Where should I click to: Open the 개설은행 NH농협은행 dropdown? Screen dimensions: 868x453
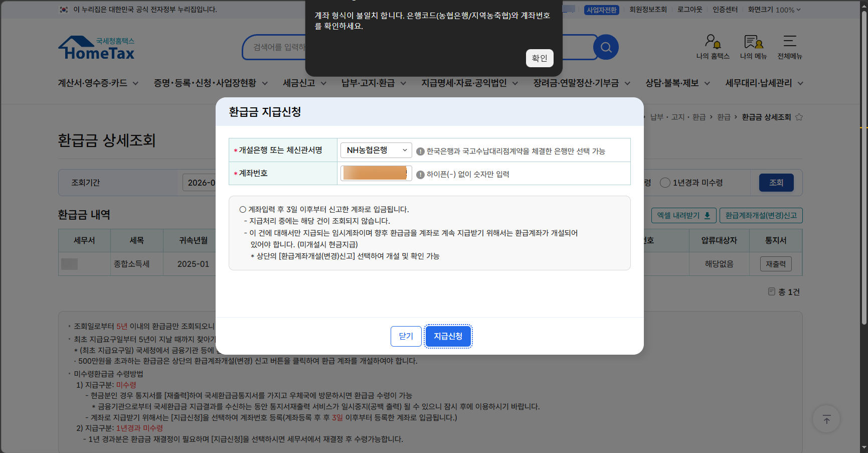(x=376, y=150)
